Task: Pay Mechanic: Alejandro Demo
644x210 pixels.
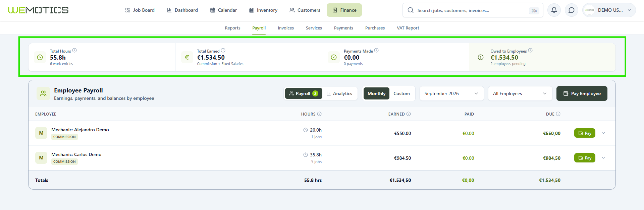Action: pos(585,133)
